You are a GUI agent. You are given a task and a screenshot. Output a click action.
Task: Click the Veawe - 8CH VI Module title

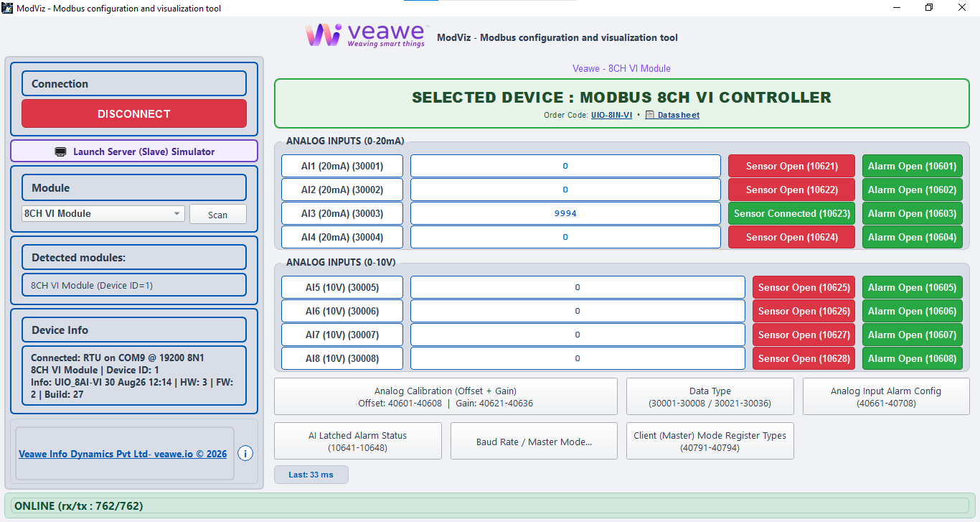[621, 69]
